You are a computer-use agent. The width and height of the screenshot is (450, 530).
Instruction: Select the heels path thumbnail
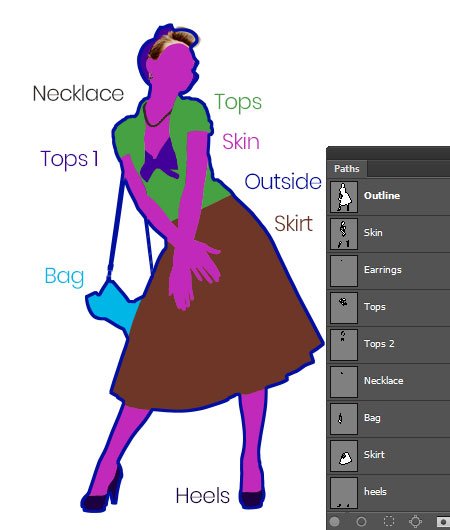click(344, 492)
